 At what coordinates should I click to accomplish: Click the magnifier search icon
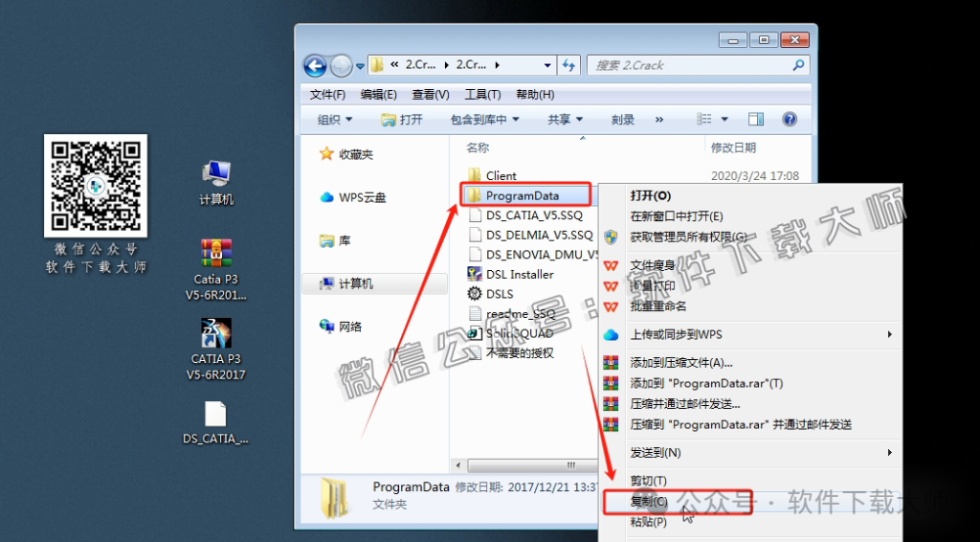(x=798, y=65)
